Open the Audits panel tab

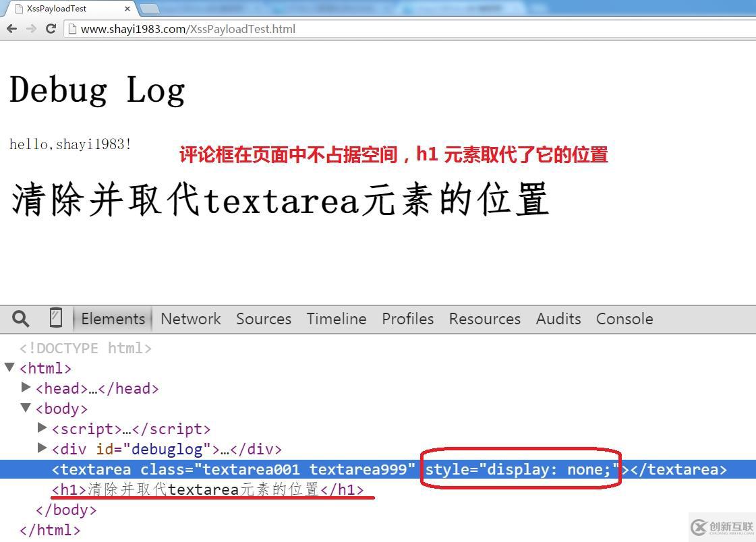click(558, 319)
